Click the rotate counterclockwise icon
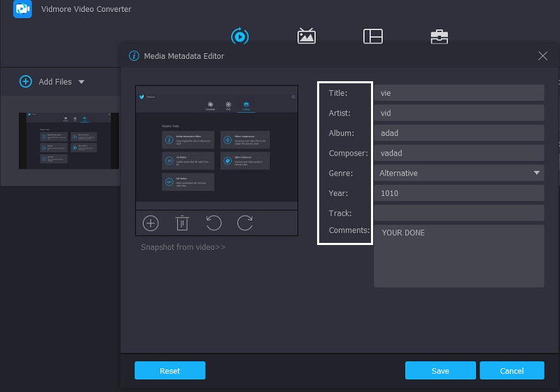The image size is (560, 392). click(x=213, y=223)
